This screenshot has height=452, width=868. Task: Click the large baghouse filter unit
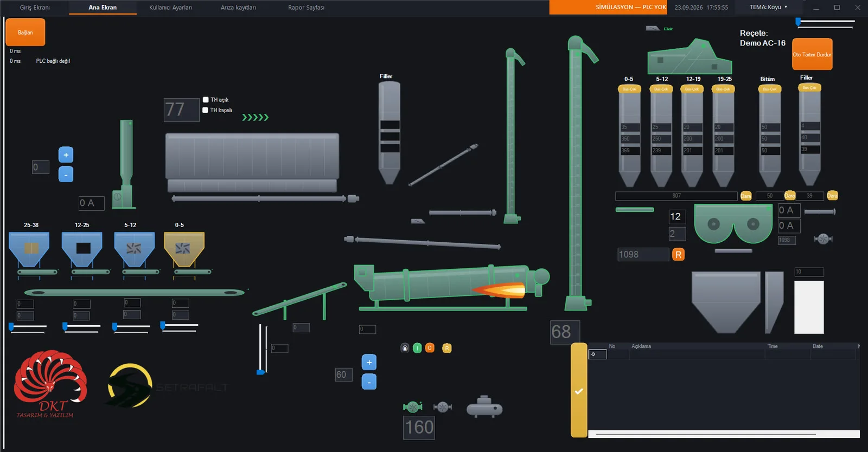[252, 163]
